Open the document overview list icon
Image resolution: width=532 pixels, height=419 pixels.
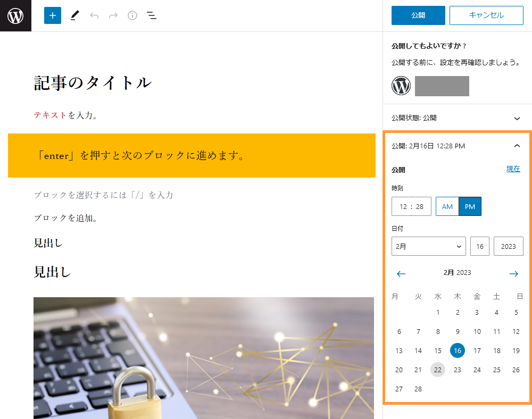pyautogui.click(x=152, y=15)
